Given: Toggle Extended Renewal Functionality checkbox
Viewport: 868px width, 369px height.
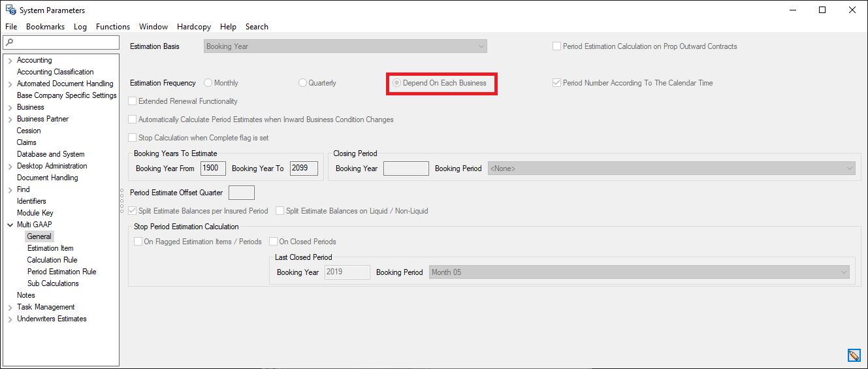Looking at the screenshot, I should pyautogui.click(x=133, y=101).
